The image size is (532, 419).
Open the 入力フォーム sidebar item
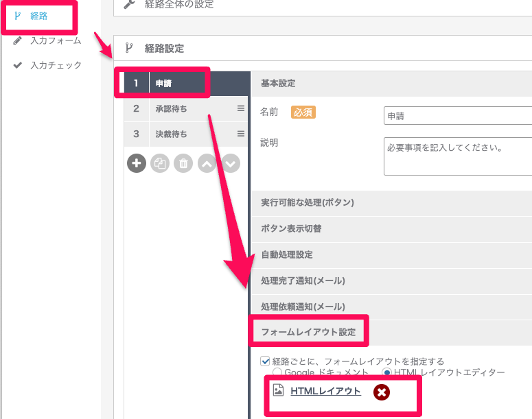[x=56, y=40]
